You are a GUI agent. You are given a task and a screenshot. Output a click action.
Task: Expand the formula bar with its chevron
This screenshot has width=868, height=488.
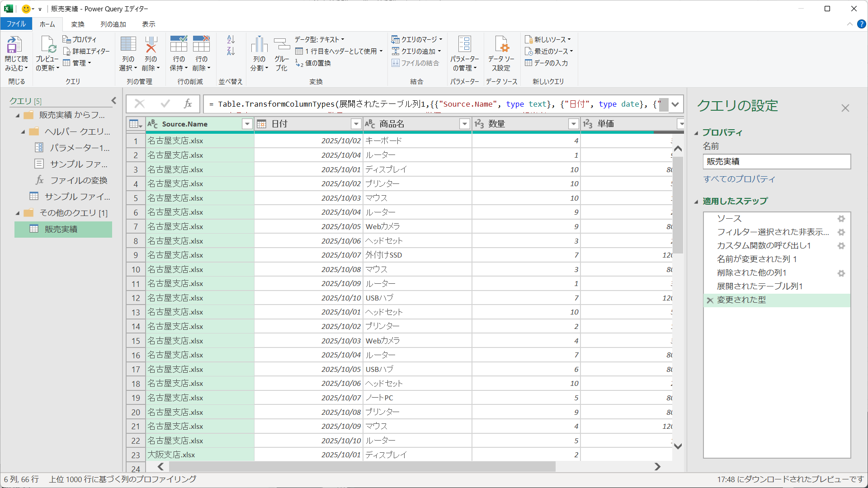point(675,104)
